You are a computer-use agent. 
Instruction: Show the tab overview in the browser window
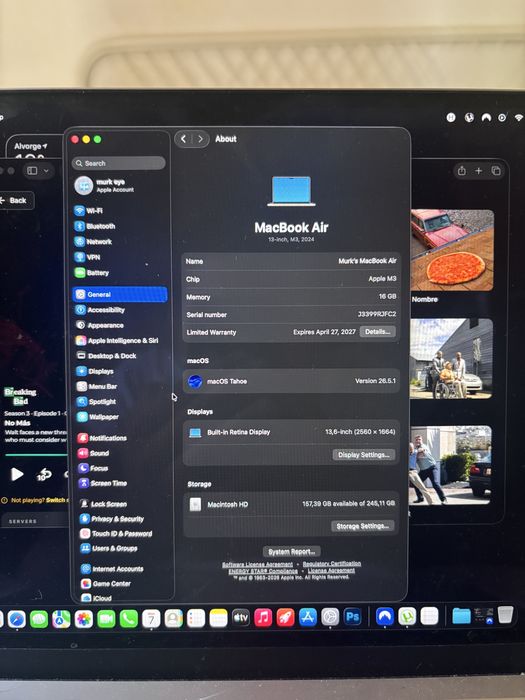point(496,171)
